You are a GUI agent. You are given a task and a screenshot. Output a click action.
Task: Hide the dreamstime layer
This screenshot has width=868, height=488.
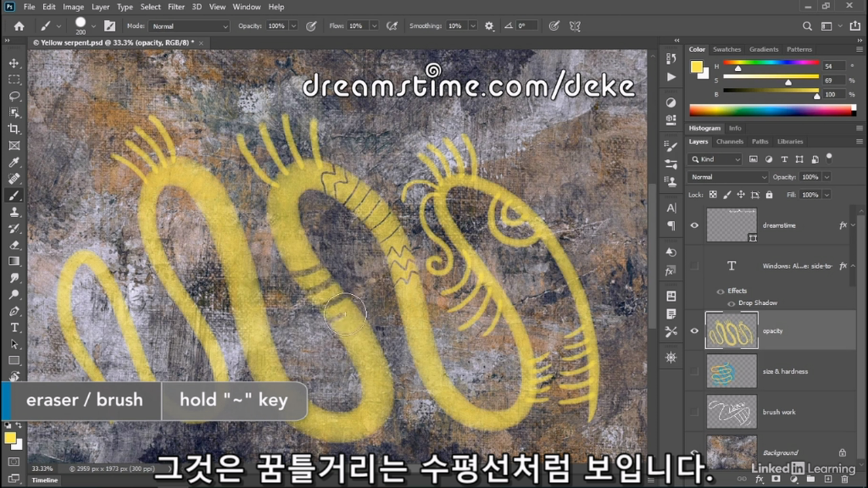(x=694, y=225)
